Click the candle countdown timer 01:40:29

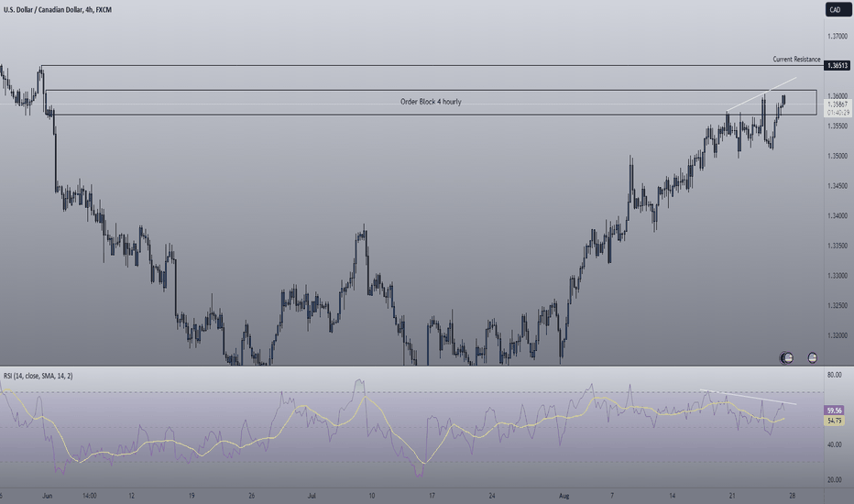(838, 112)
